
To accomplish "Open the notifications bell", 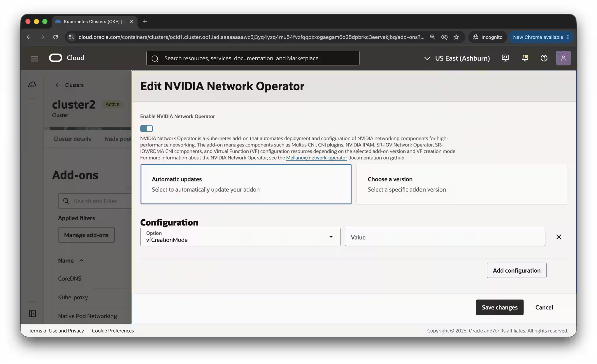I will tap(525, 58).
